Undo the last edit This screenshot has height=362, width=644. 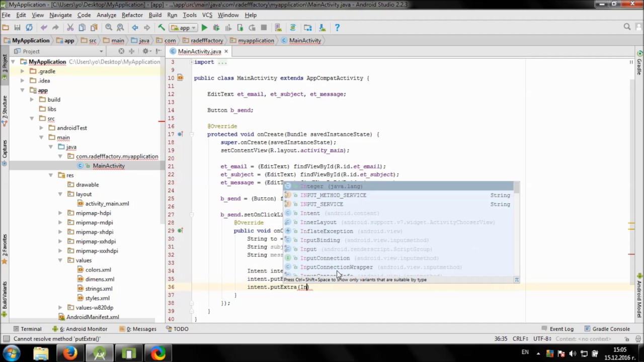[44, 28]
